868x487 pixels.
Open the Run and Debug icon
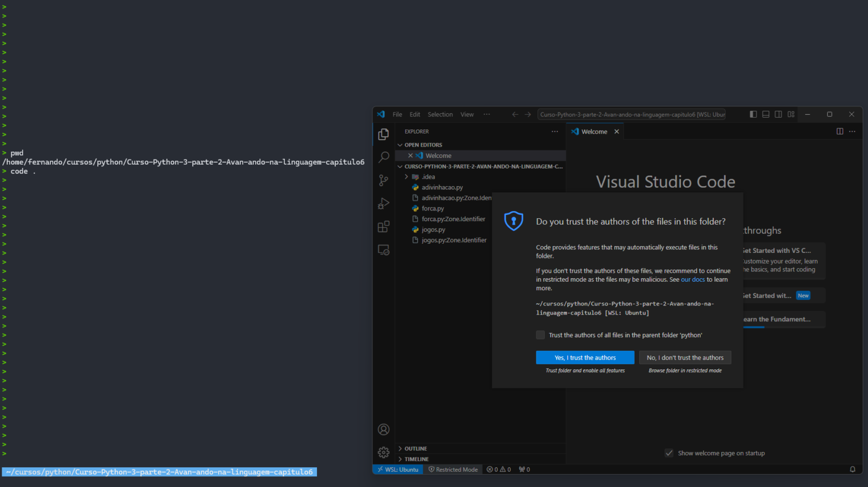click(384, 203)
